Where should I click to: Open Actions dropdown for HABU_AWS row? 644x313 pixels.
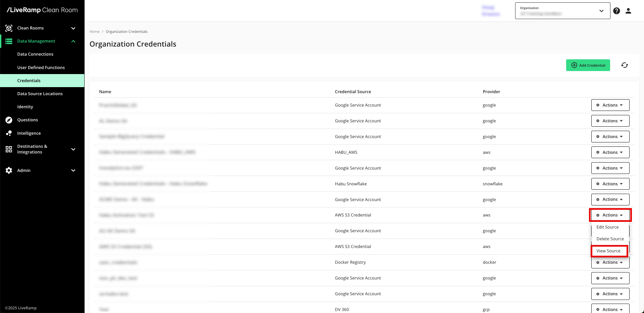[610, 152]
